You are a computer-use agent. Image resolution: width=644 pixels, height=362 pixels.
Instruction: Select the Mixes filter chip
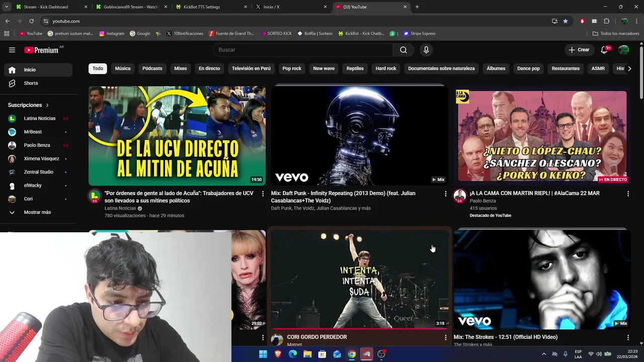180,68
